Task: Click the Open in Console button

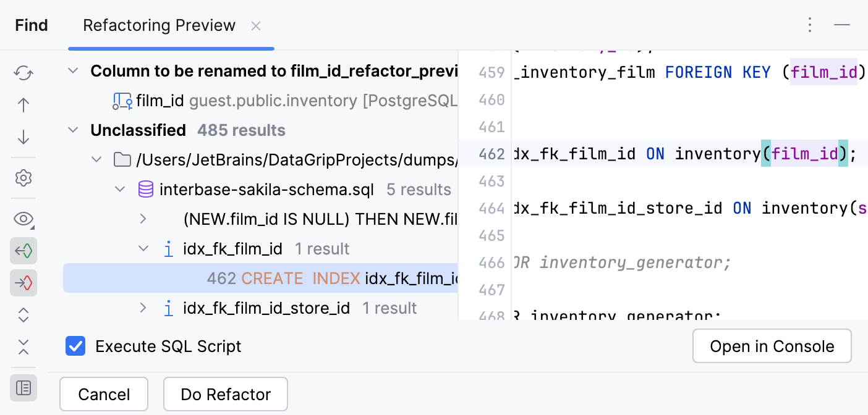Action: coord(772,346)
